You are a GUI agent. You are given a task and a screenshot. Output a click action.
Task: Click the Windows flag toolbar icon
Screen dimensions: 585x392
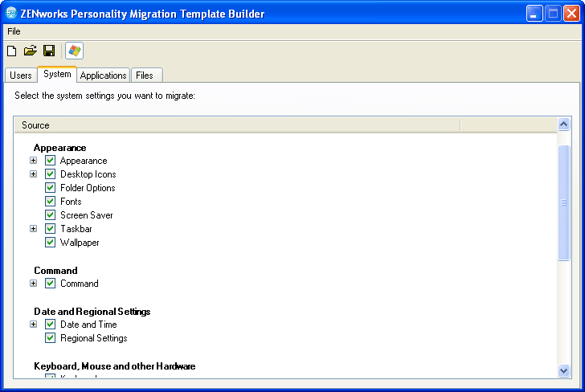(x=74, y=51)
